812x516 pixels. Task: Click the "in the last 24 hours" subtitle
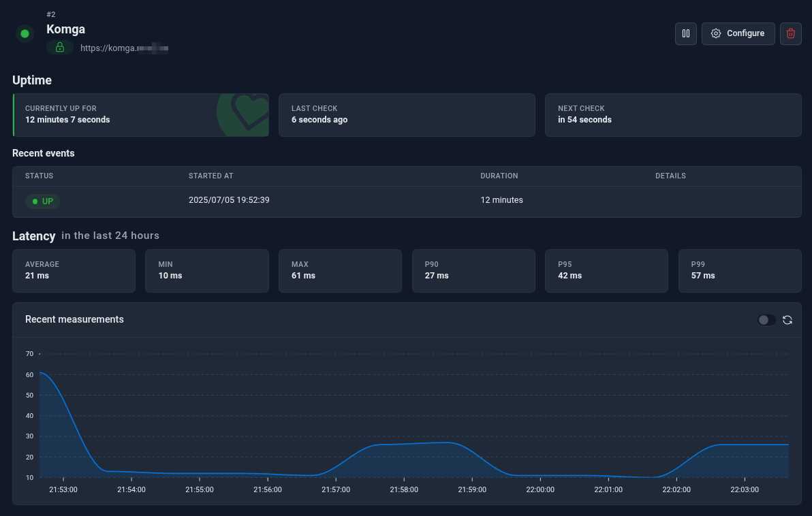pyautogui.click(x=110, y=236)
